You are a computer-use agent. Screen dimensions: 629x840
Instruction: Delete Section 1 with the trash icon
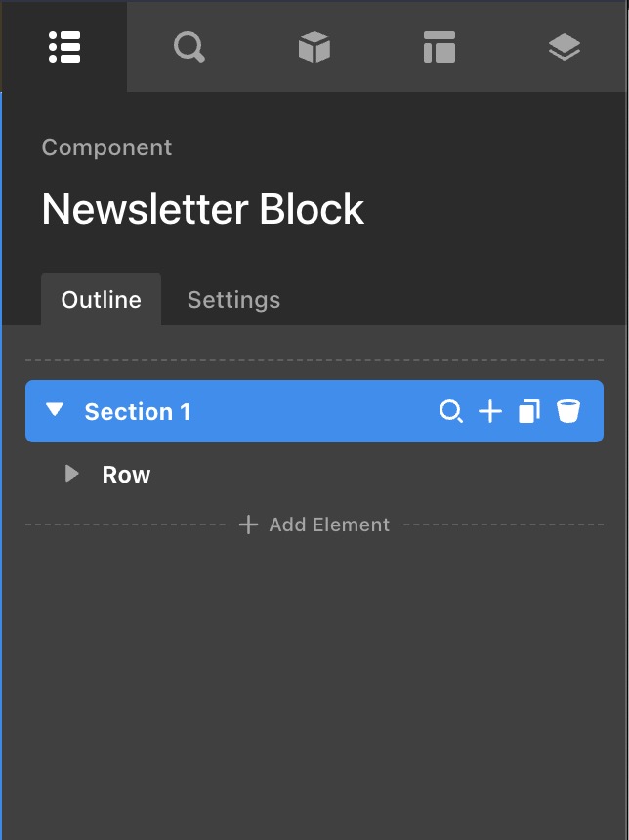pyautogui.click(x=568, y=412)
